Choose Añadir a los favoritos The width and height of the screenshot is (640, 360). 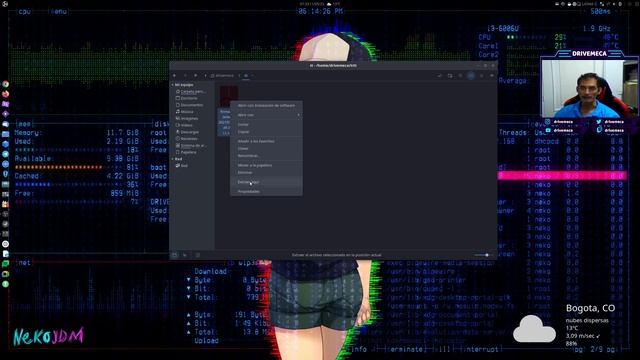pyautogui.click(x=266, y=141)
